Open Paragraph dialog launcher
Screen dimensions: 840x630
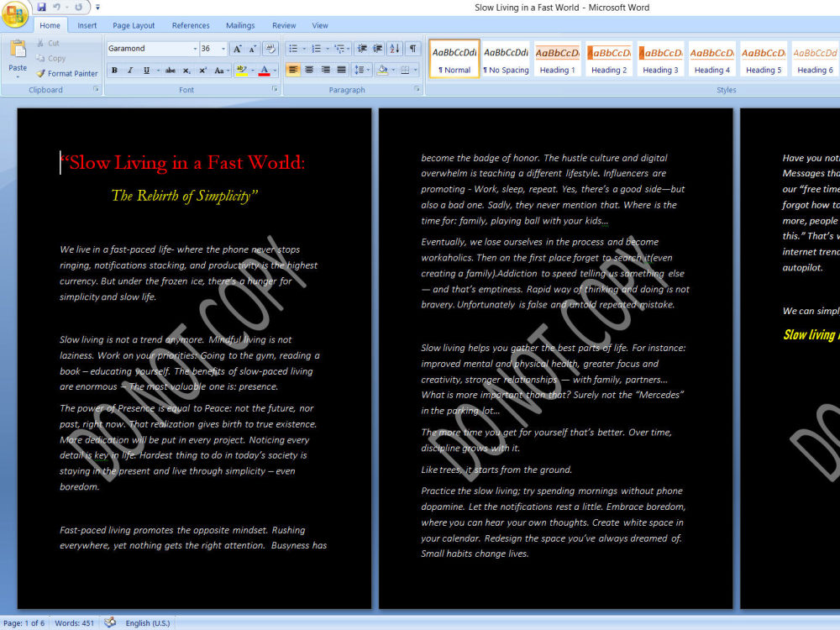[417, 90]
